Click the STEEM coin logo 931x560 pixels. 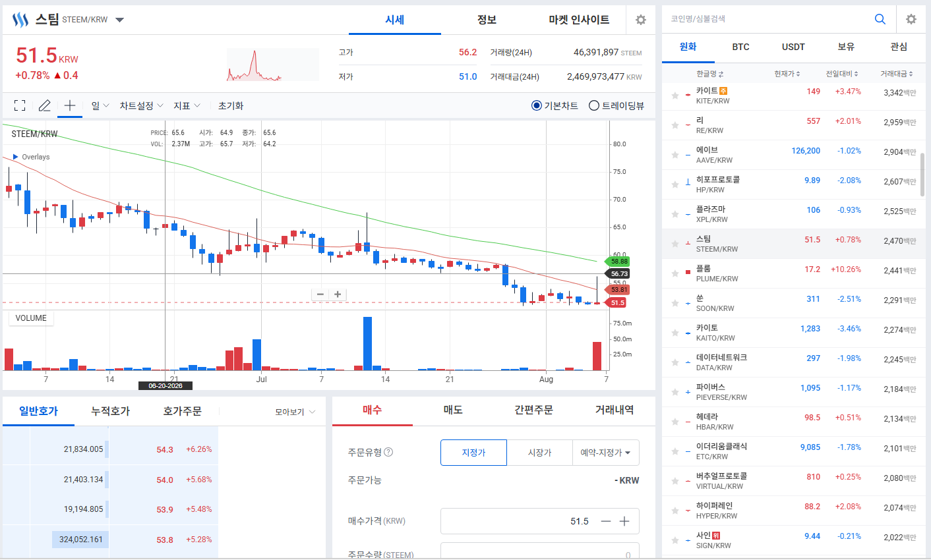[x=20, y=20]
